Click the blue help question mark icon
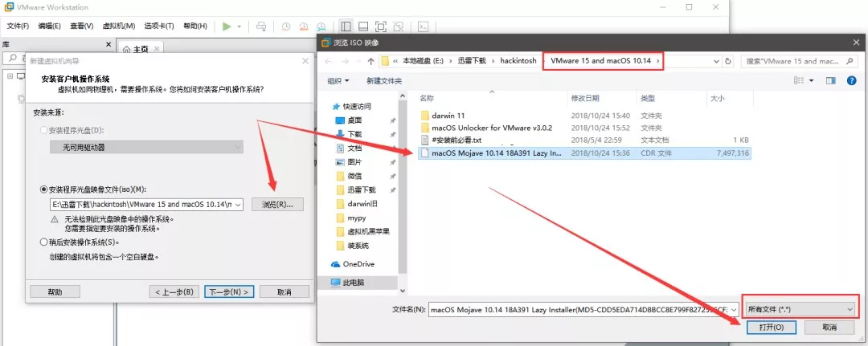Screen dimensions: 868x346 (852, 81)
